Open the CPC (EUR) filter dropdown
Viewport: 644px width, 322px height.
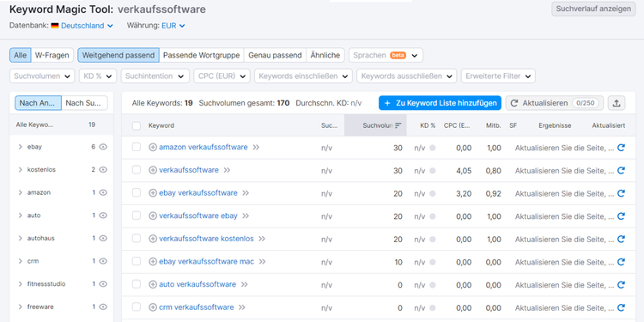coord(222,76)
